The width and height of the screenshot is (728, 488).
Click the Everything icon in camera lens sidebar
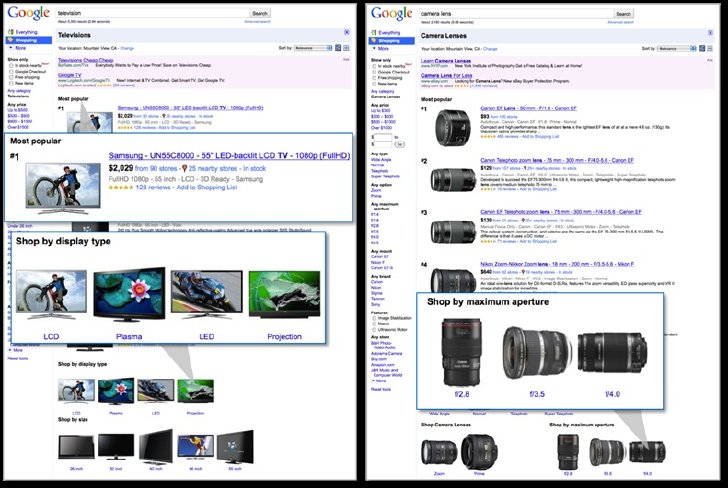click(374, 33)
